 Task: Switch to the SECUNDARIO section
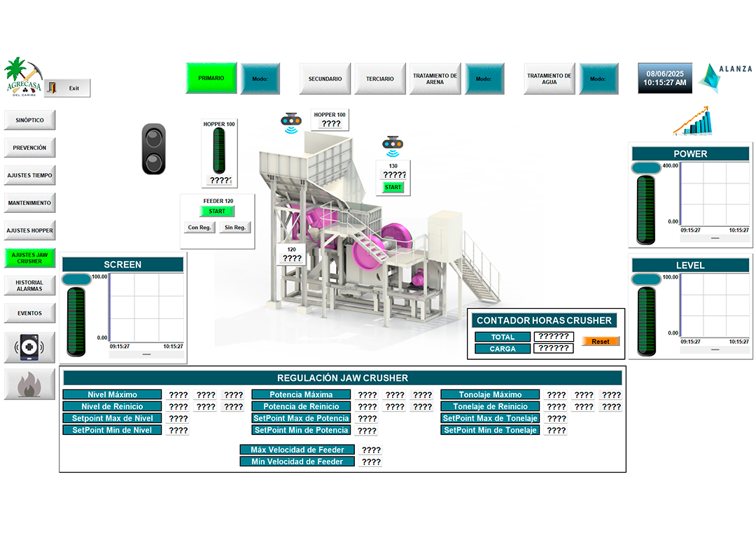325,78
